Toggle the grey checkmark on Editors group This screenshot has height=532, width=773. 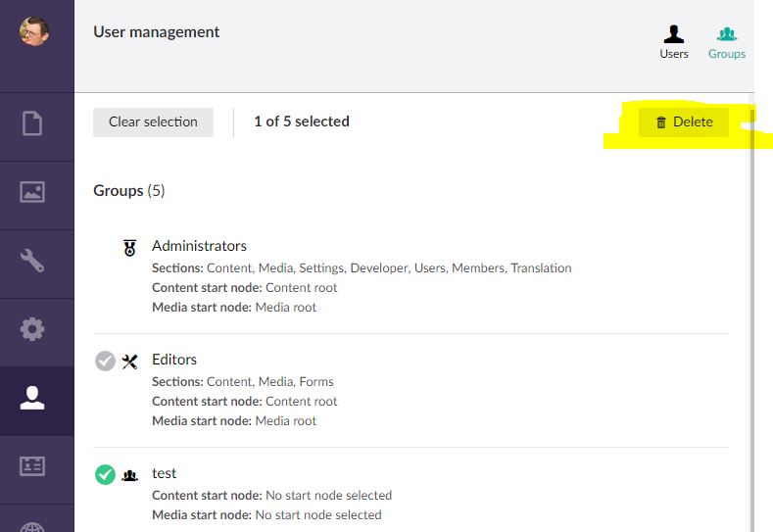(105, 362)
